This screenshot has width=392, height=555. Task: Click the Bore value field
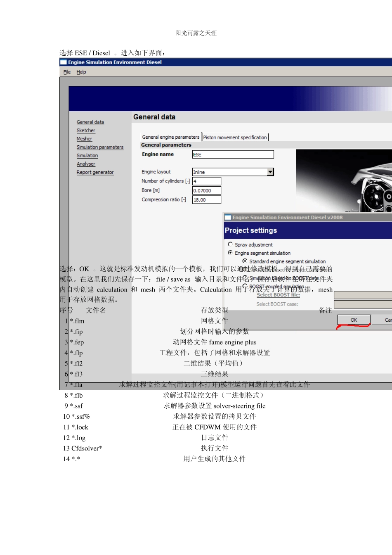[207, 190]
